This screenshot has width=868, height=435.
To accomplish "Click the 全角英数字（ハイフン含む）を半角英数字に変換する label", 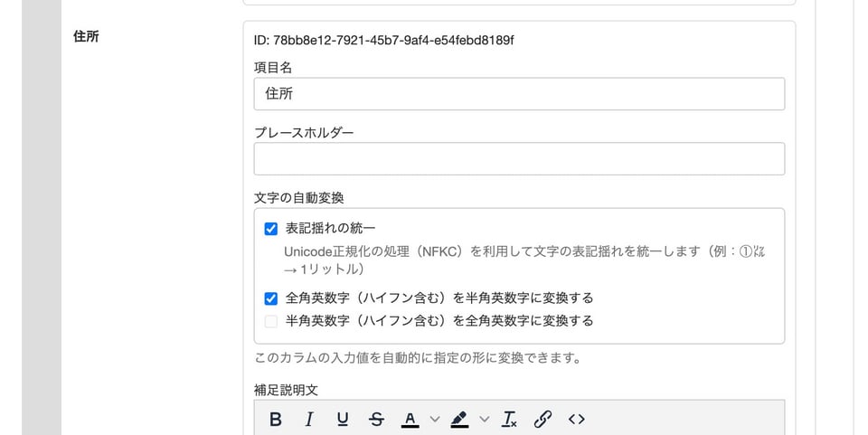I will [x=439, y=298].
